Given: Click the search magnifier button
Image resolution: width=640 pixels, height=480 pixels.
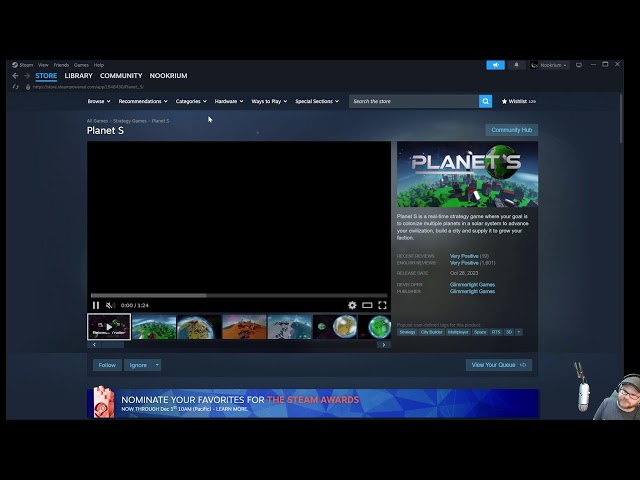Looking at the screenshot, I should click(485, 101).
